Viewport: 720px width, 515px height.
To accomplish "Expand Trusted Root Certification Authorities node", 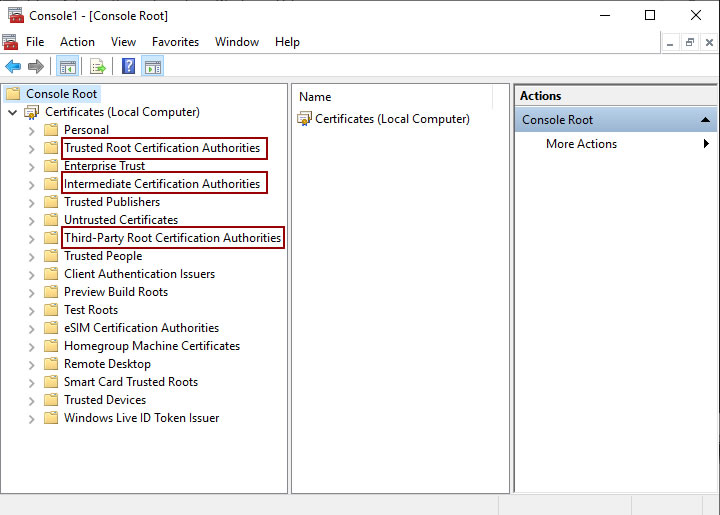I will point(32,148).
